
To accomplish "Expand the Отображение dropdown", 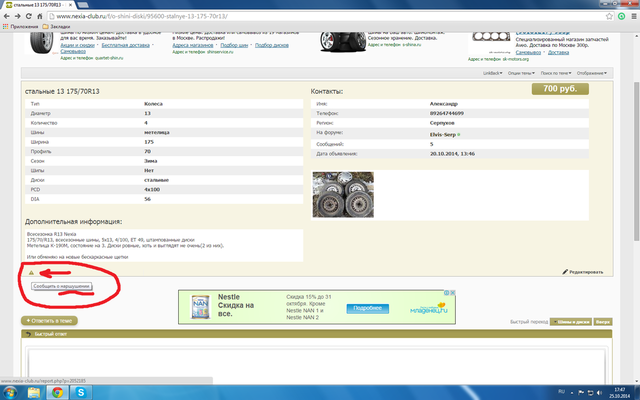I will pyautogui.click(x=590, y=73).
